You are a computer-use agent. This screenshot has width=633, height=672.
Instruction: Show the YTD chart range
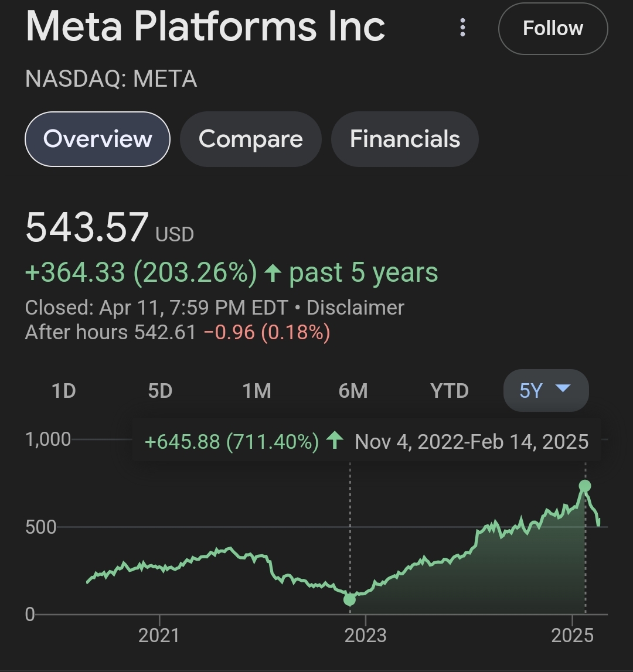[x=450, y=391]
